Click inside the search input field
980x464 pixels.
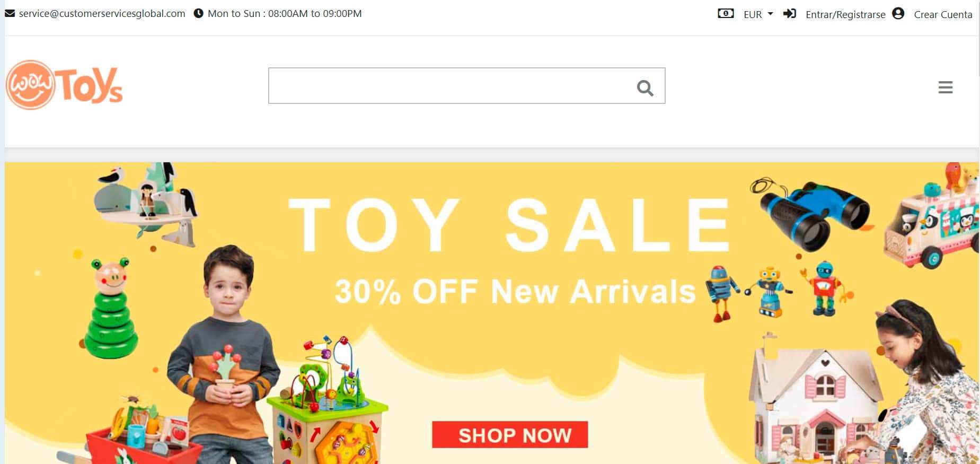pos(451,85)
